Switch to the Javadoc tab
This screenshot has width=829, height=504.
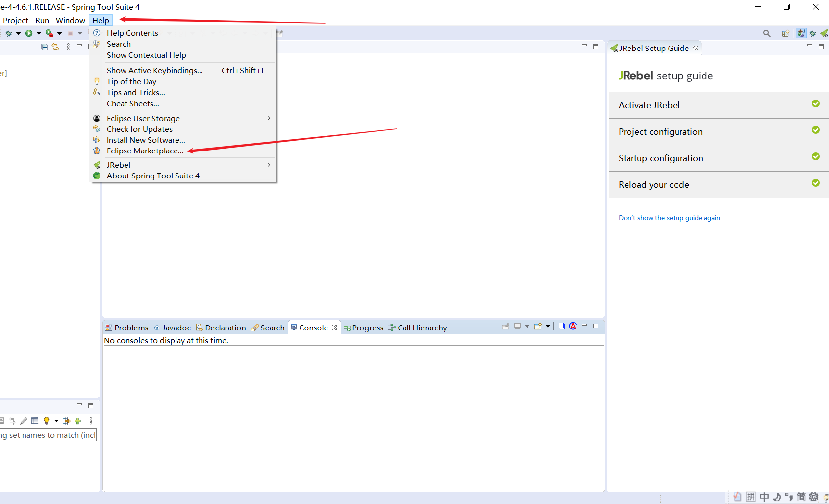tap(172, 328)
